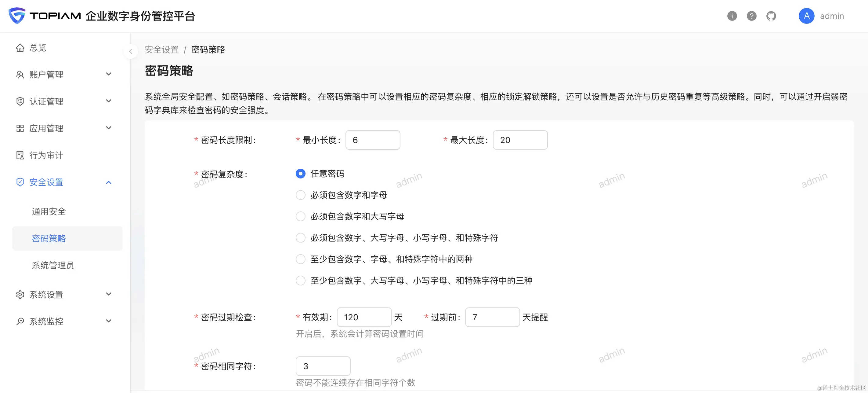
Task: Open the GitHub icon link
Action: pos(771,16)
